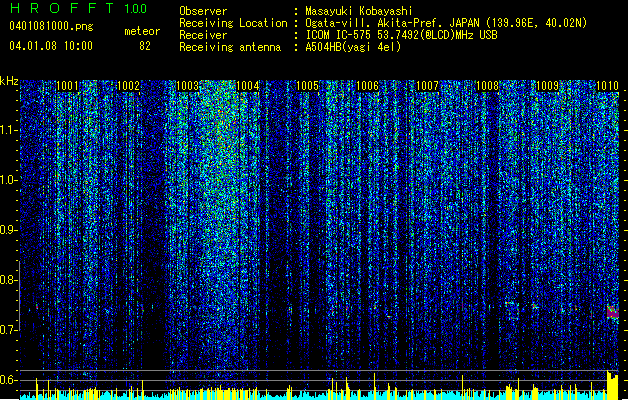
Task: Click the magenta echo blob near 1010
Action: point(613,312)
